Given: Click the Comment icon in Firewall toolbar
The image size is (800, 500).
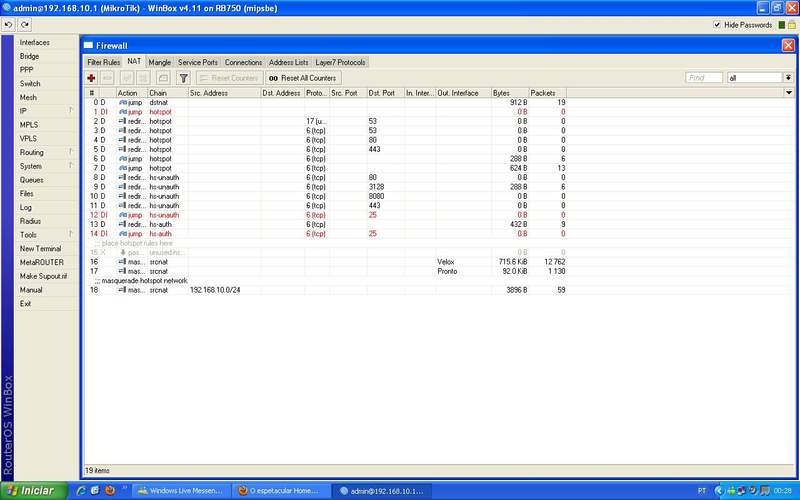Looking at the screenshot, I should pos(163,78).
